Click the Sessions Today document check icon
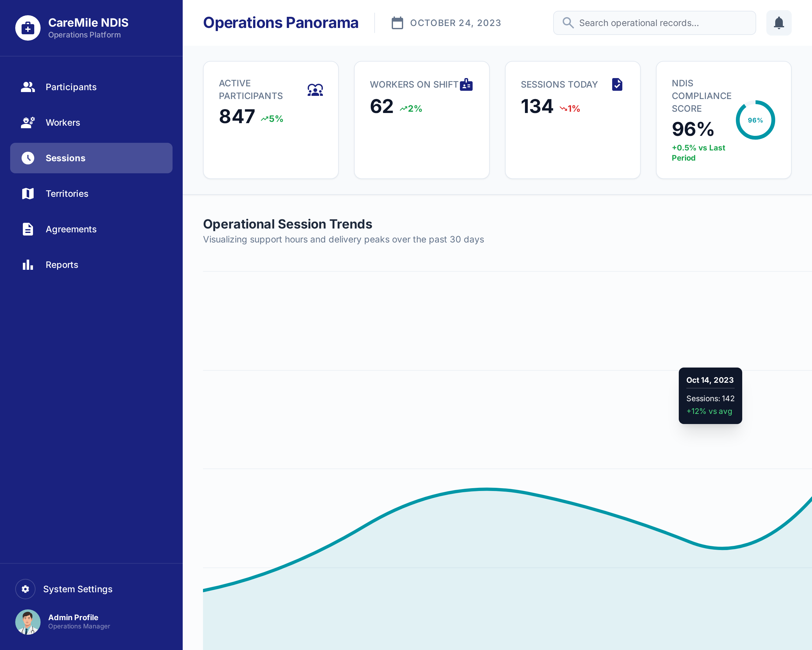The image size is (812, 650). [x=617, y=84]
